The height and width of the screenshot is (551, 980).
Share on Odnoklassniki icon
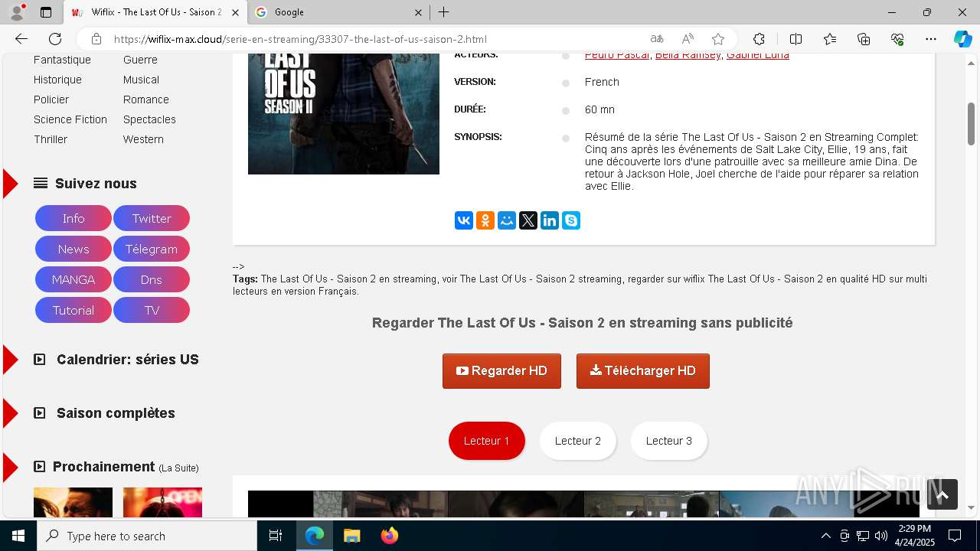click(485, 221)
